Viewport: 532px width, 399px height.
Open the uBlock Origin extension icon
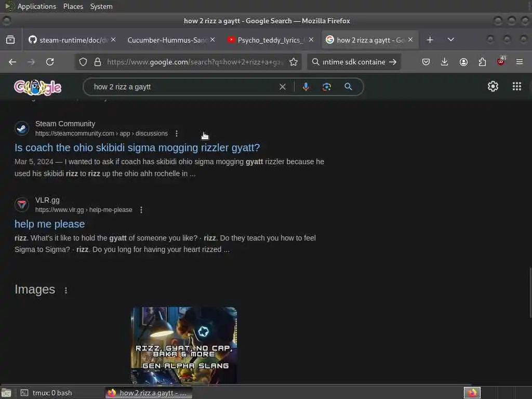point(501,61)
